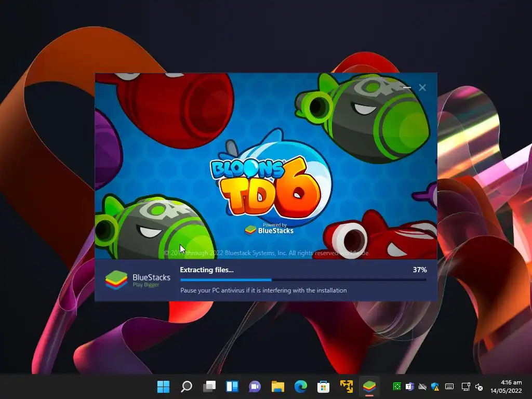The image size is (532, 399).
Task: Click the muted volume tray icon
Action: 479,387
